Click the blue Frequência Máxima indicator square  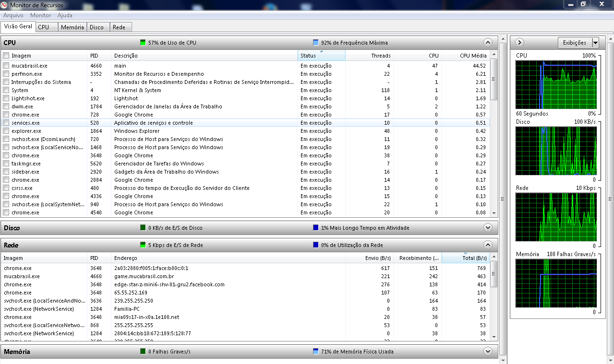tap(315, 43)
